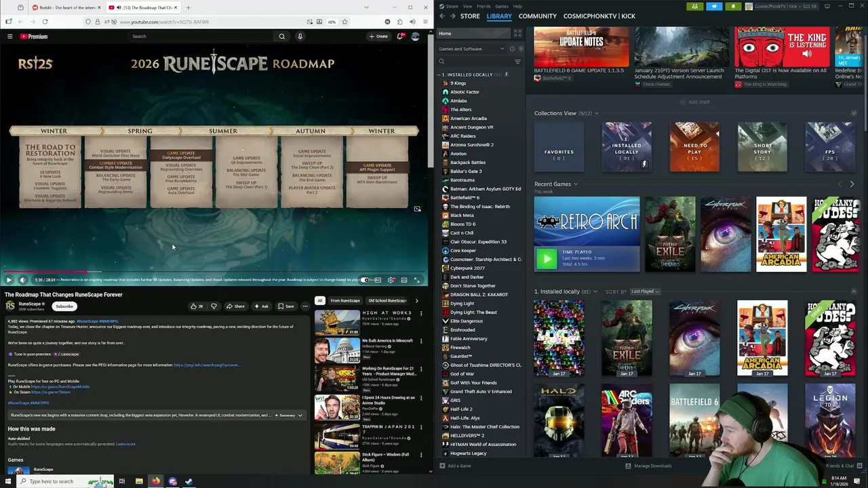Mute the YouTube video volume icon
Image resolution: width=868 pixels, height=488 pixels.
tap(22, 280)
